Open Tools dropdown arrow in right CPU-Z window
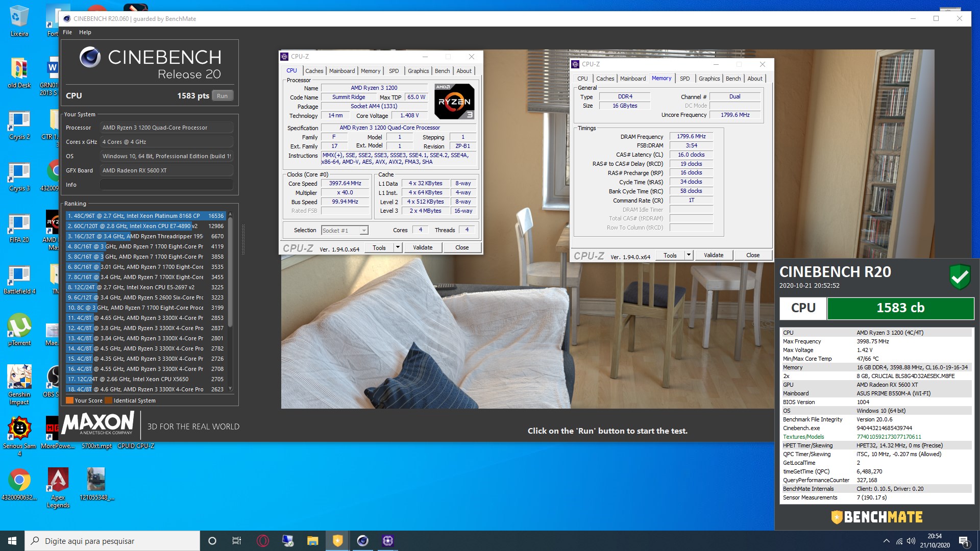 pyautogui.click(x=689, y=255)
